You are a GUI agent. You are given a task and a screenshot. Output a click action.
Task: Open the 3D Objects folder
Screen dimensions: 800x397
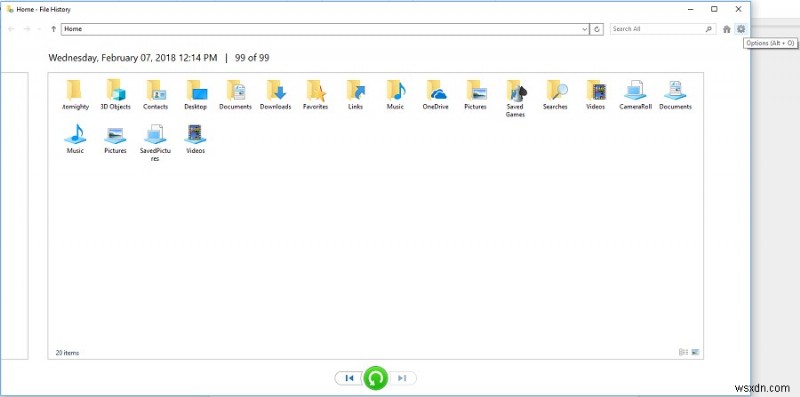coord(115,94)
